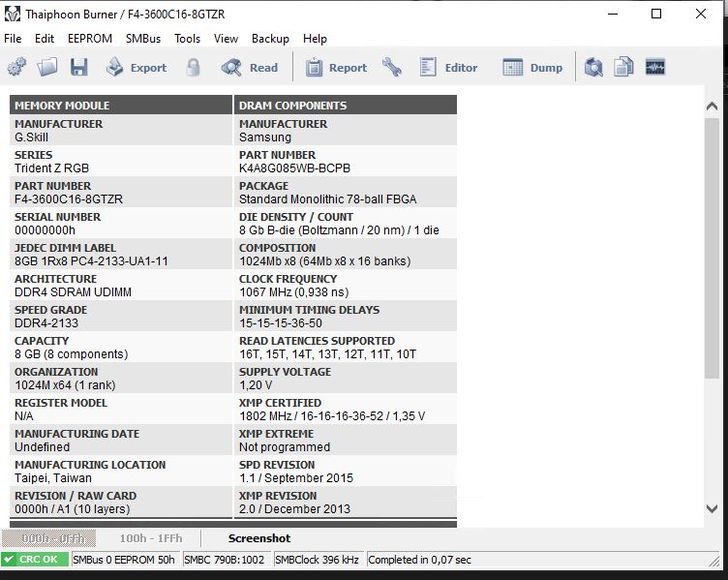Click organization 1024M x64 (1 rank)
The width and height of the screenshot is (728, 580).
[x=65, y=385]
